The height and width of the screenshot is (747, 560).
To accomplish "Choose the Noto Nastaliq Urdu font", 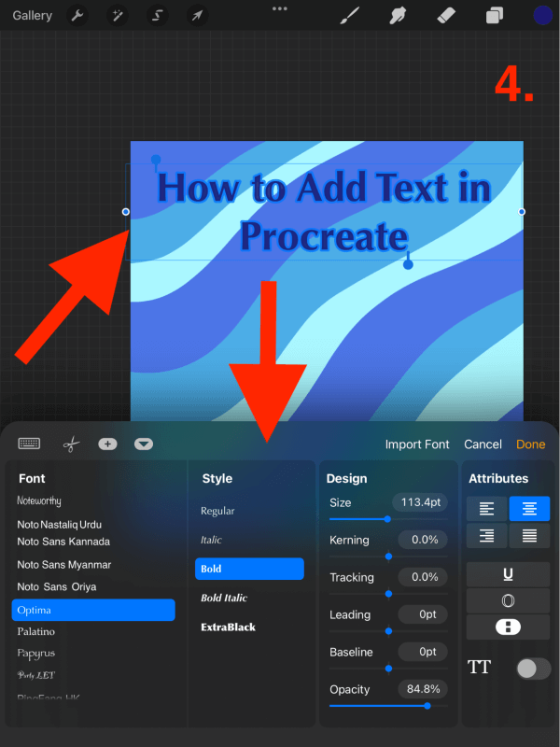I will click(x=60, y=525).
